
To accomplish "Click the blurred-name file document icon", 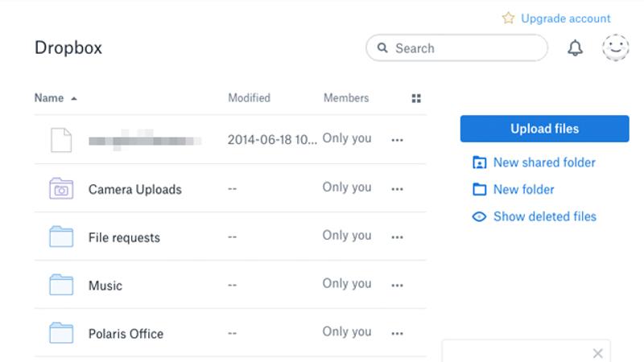I will pyautogui.click(x=61, y=140).
